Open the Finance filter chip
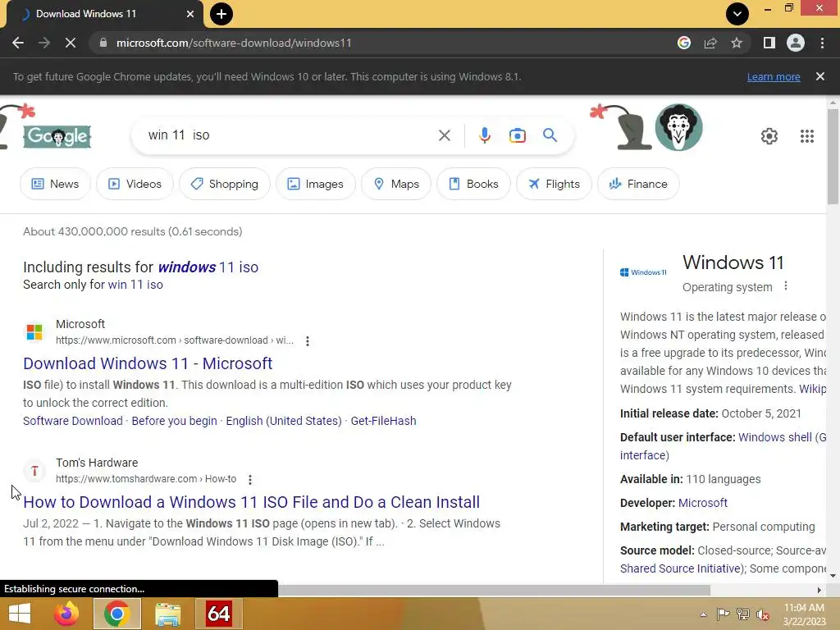This screenshot has height=630, width=840. pos(638,184)
